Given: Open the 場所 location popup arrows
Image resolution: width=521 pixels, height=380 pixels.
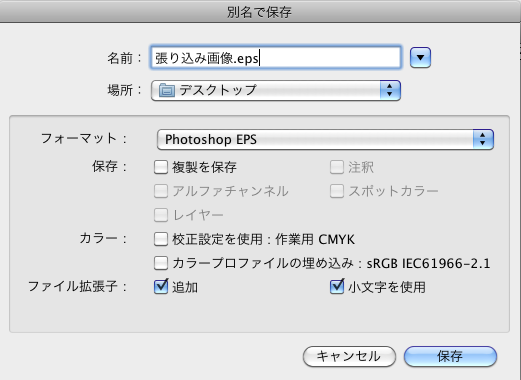Looking at the screenshot, I should click(x=390, y=90).
